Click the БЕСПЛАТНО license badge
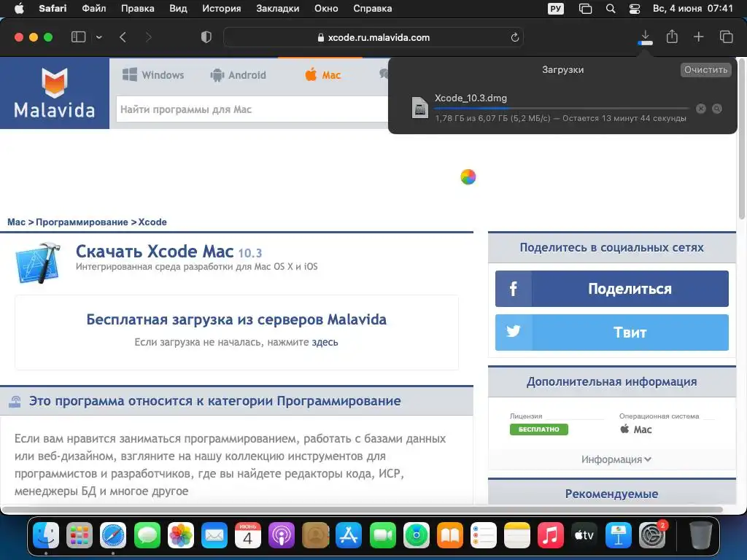747x560 pixels. (x=539, y=429)
